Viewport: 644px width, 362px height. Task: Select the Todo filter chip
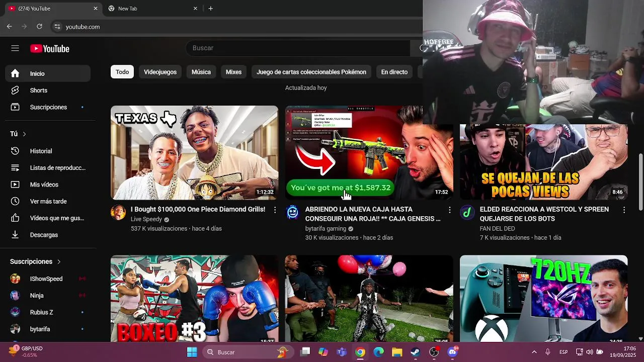tap(122, 72)
